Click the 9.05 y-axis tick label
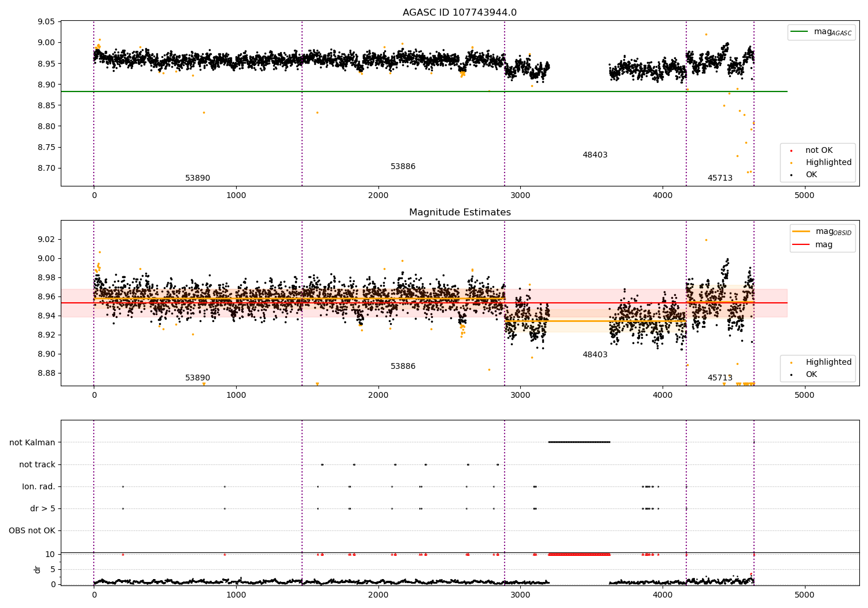 click(46, 21)
